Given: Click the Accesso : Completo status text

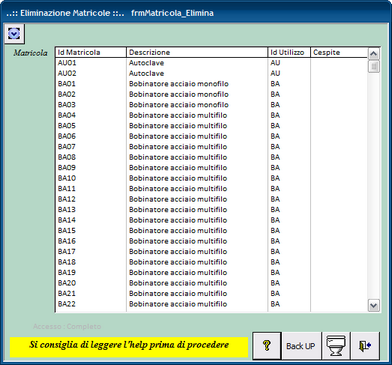Looking at the screenshot, I should click(67, 326).
